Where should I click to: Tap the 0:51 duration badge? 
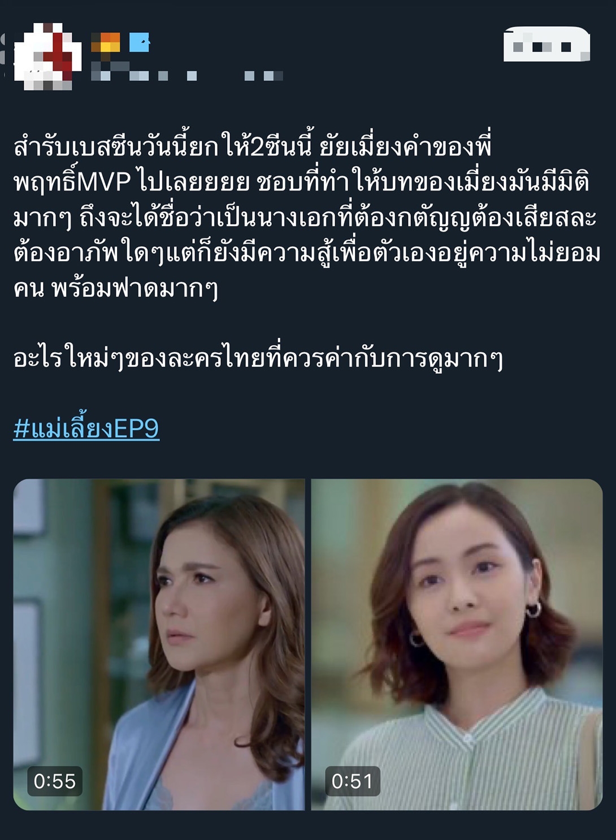tap(353, 781)
